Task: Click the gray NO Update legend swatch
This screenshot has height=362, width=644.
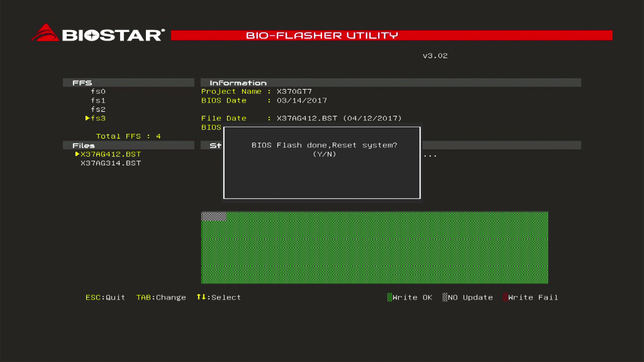Action: coord(445,298)
